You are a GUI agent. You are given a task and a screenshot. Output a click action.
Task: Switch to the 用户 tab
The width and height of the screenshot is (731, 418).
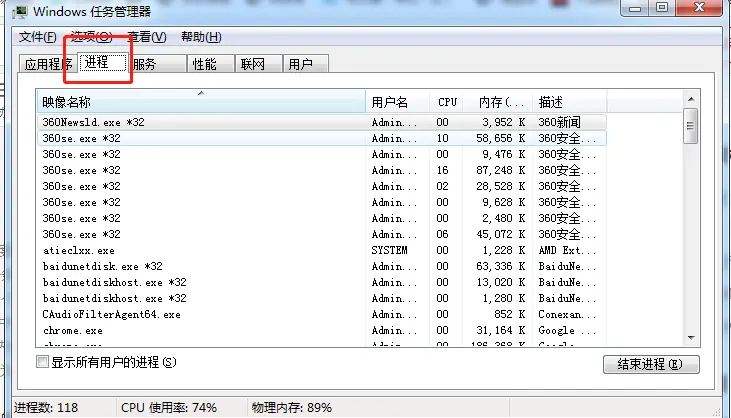coord(306,64)
